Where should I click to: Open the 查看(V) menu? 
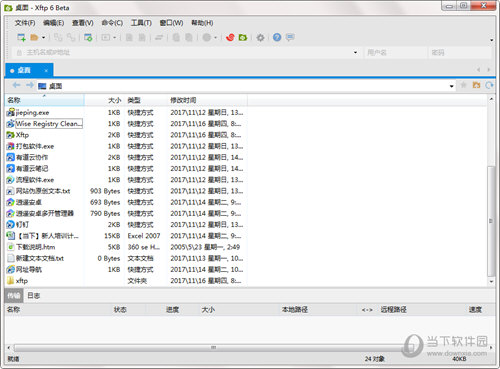coord(83,23)
